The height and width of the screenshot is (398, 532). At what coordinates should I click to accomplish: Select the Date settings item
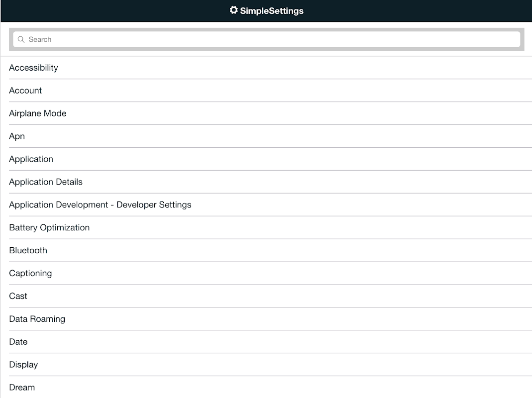(18, 342)
